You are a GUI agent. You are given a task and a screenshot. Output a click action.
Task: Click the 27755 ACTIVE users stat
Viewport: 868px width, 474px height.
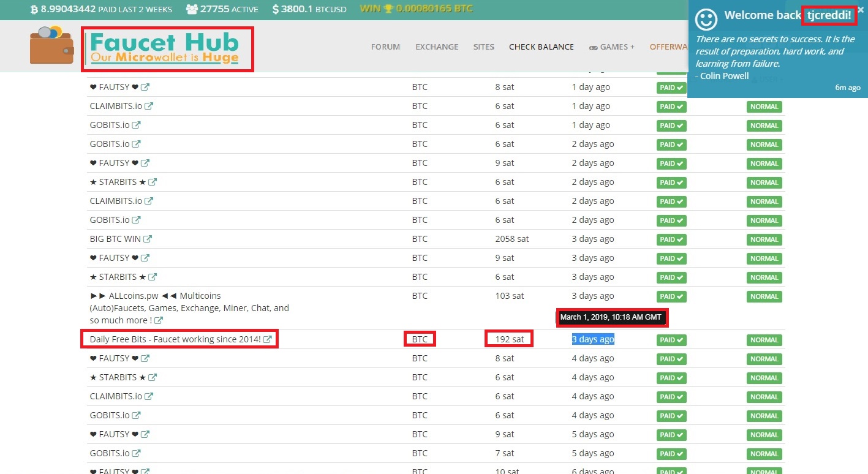click(x=222, y=9)
